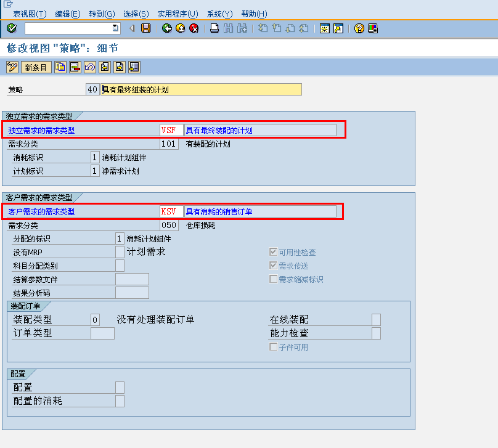The height and width of the screenshot is (448, 498).
Task: Click the blue label 客户需求的需求类型
Action: click(x=41, y=211)
